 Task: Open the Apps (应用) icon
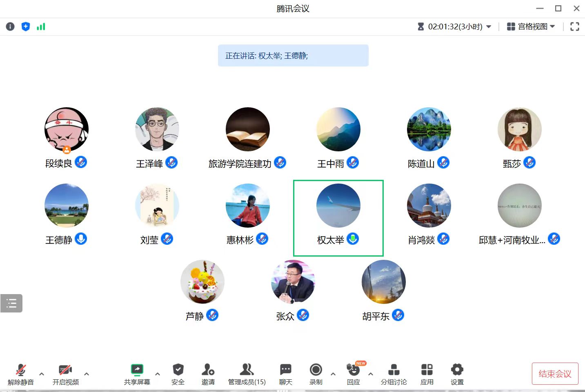[427, 374]
